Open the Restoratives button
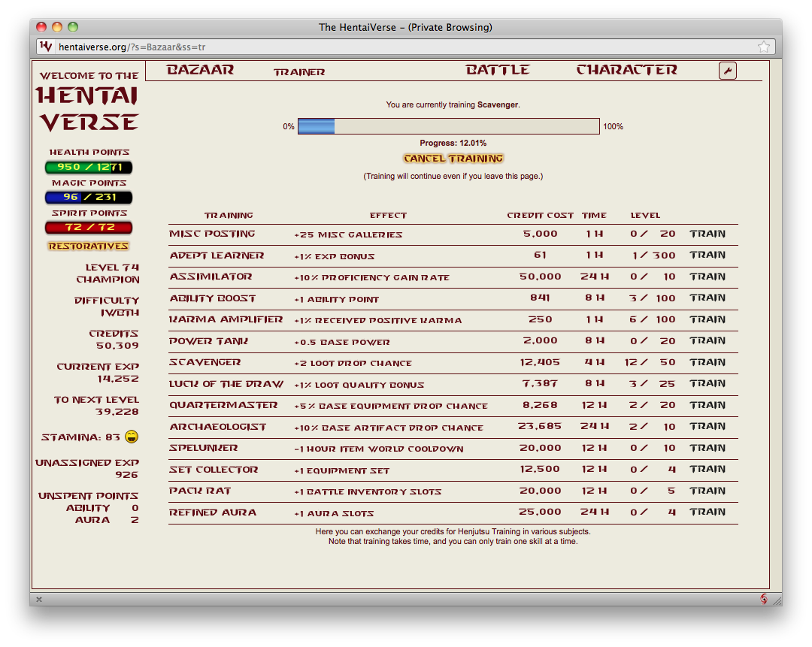812x647 pixels. (88, 246)
